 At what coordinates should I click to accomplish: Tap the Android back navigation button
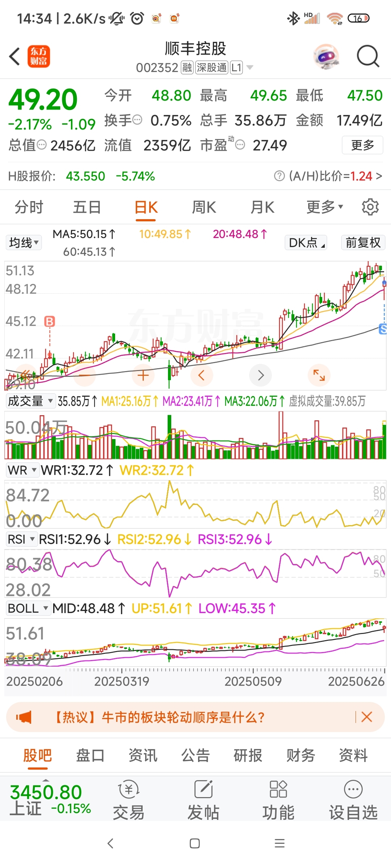pyautogui.click(x=110, y=843)
